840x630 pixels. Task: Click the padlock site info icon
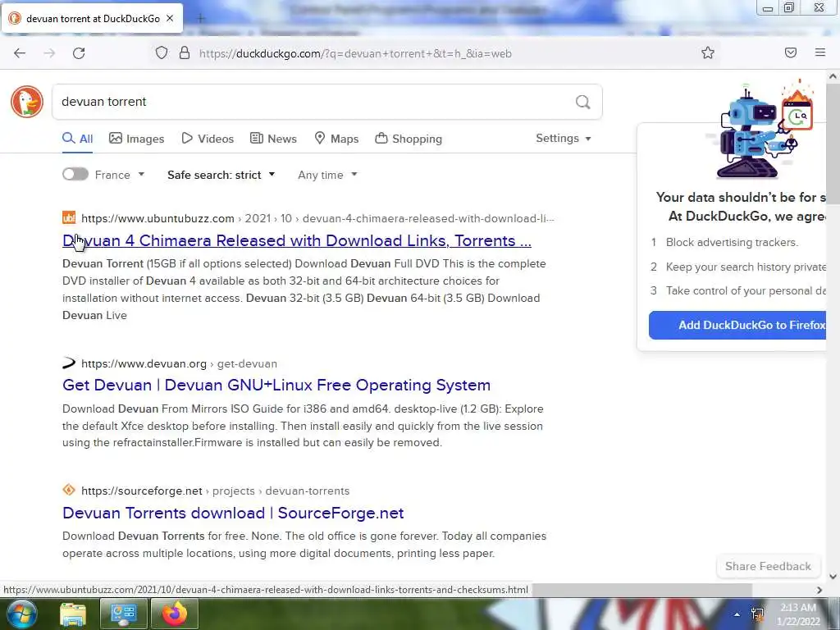[x=185, y=52]
